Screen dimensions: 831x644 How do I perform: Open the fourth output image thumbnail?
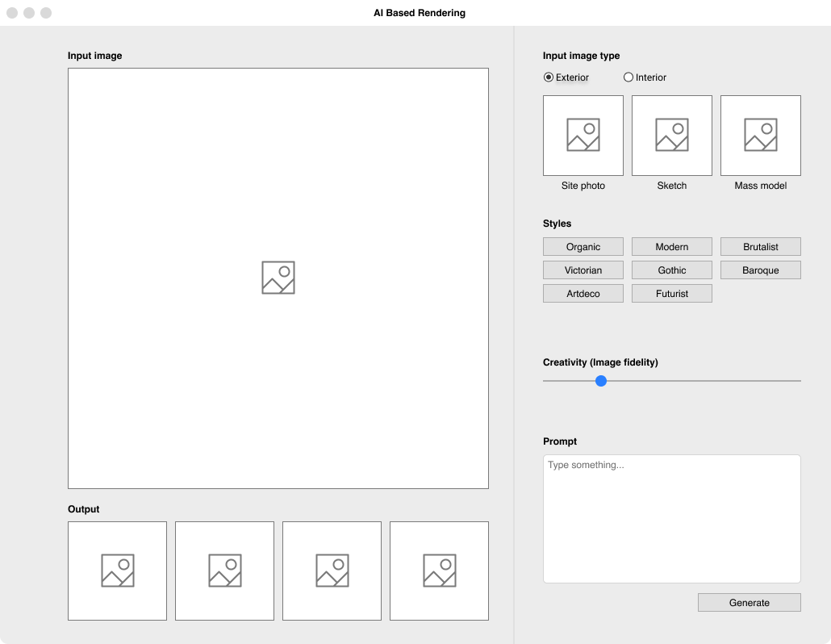tap(439, 571)
